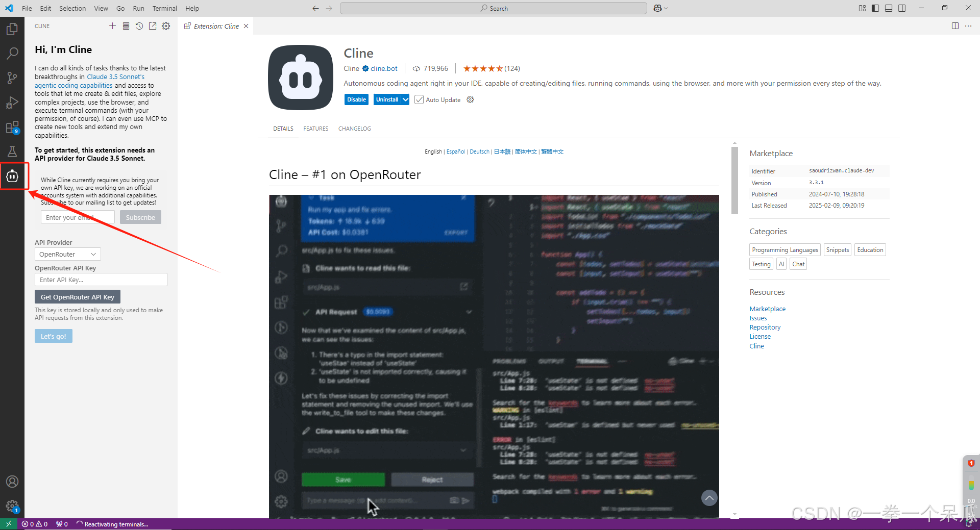Click Programming Languages category tag
This screenshot has height=530, width=980.
coord(785,250)
